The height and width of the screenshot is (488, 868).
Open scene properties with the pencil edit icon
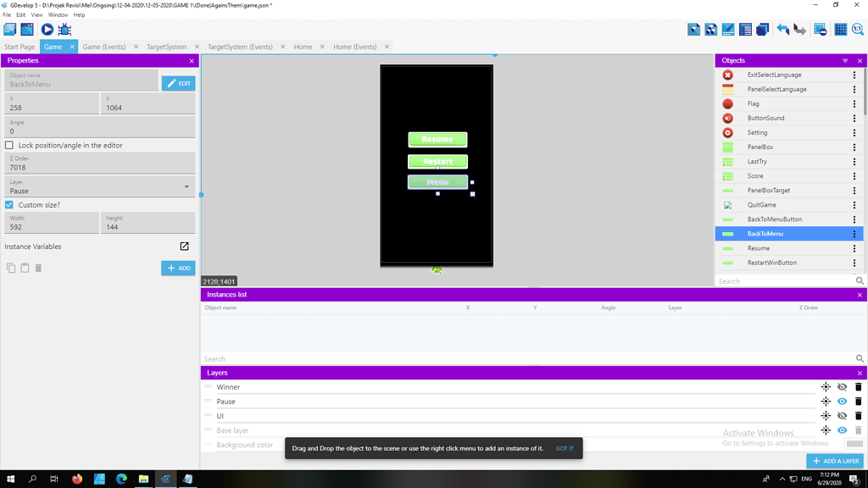(x=728, y=28)
